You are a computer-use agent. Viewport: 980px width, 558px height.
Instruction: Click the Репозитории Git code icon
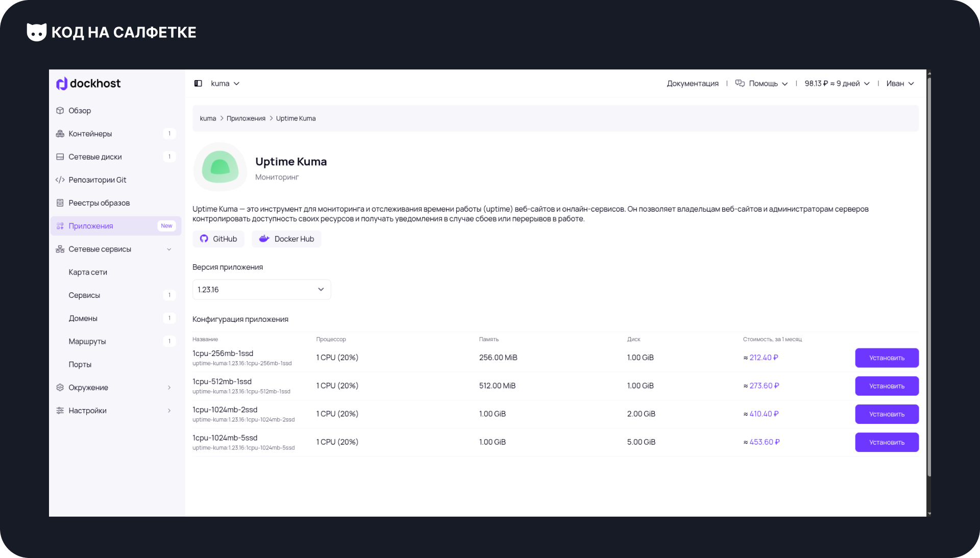click(60, 180)
